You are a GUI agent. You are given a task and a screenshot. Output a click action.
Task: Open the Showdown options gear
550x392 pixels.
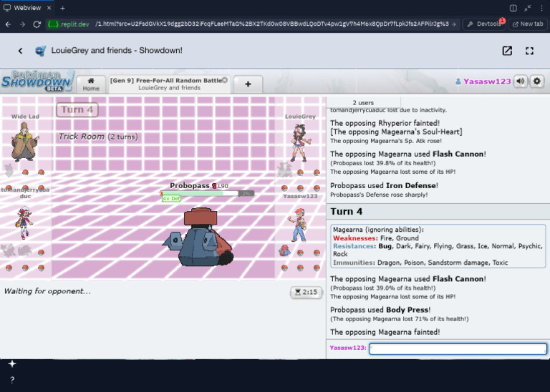536,82
